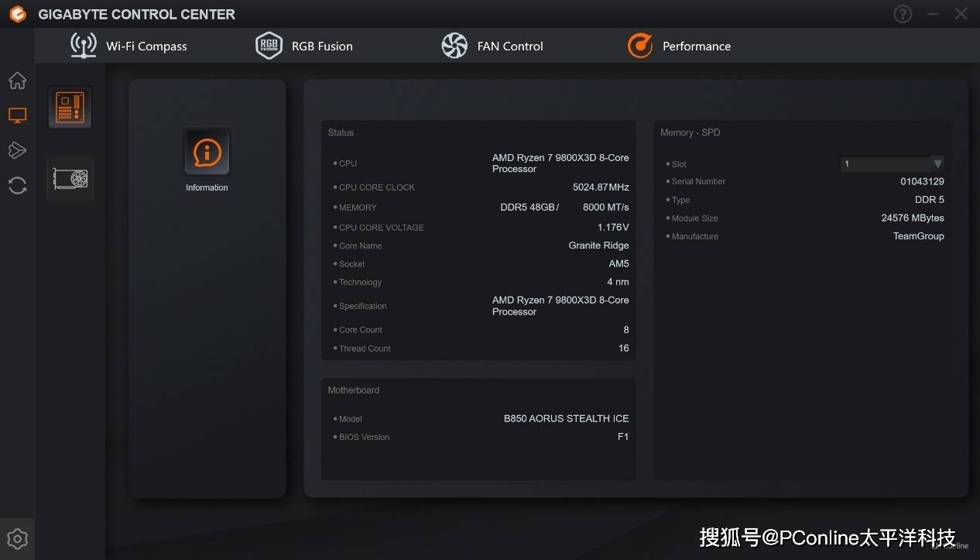This screenshot has width=980, height=560.
Task: Click memory speed value 8000 MT/s
Action: 605,208
